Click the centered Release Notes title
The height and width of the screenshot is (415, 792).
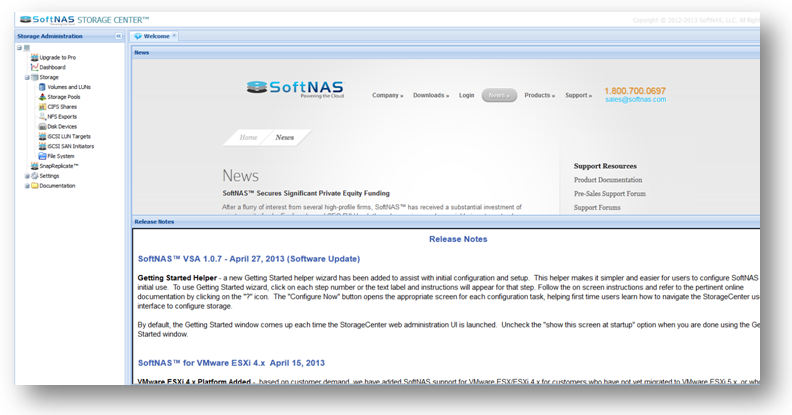458,239
